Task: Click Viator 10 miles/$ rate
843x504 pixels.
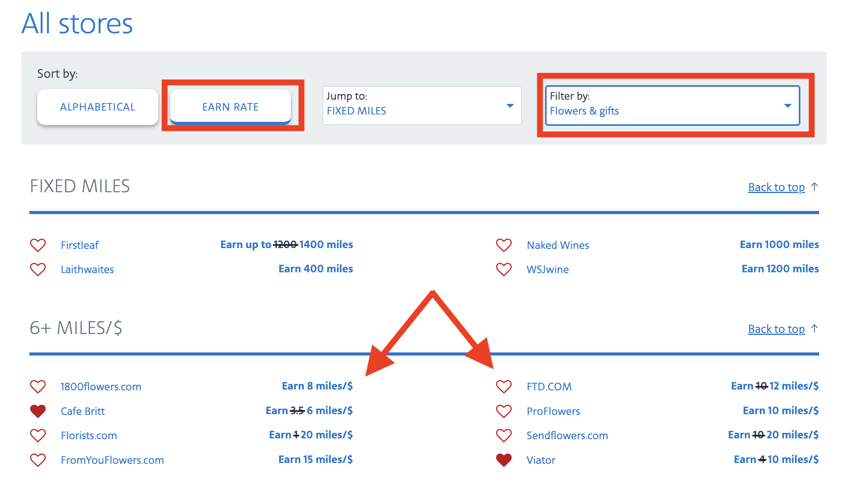Action: pos(777,459)
